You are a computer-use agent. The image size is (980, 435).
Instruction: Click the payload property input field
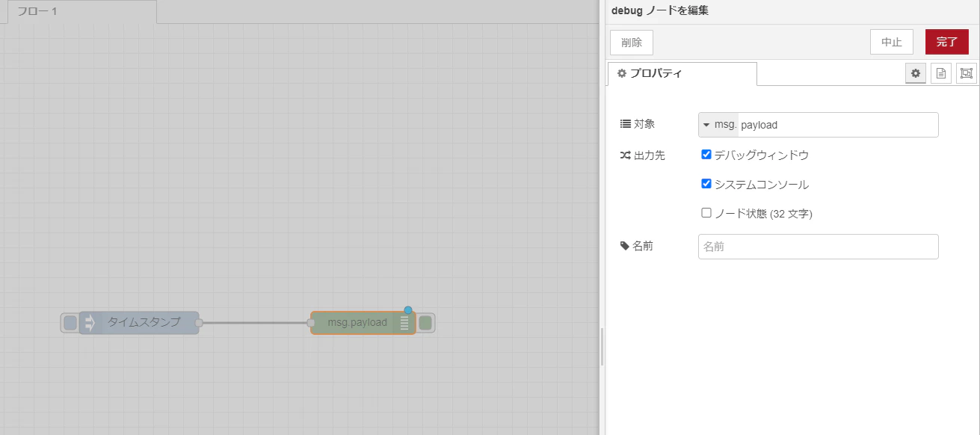838,125
